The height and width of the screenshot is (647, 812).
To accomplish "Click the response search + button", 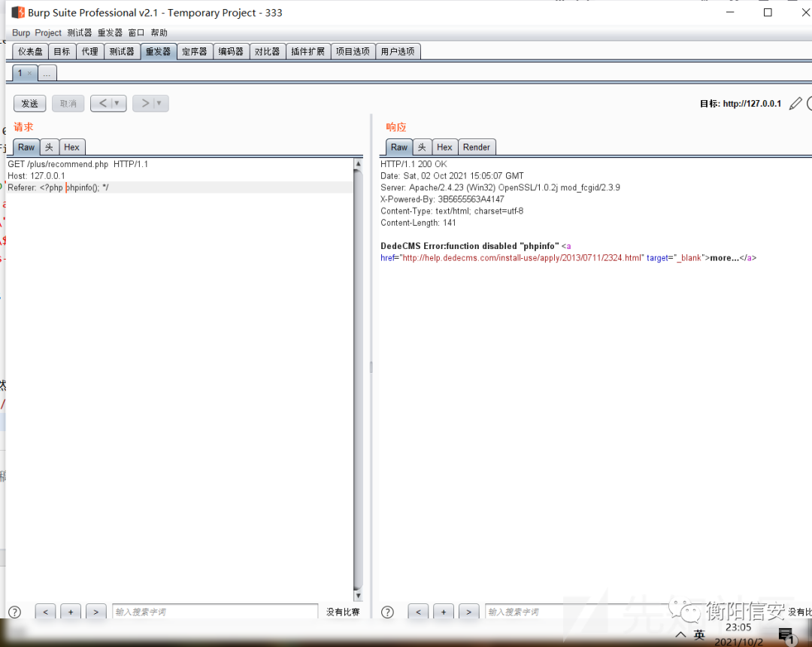I will 444,612.
